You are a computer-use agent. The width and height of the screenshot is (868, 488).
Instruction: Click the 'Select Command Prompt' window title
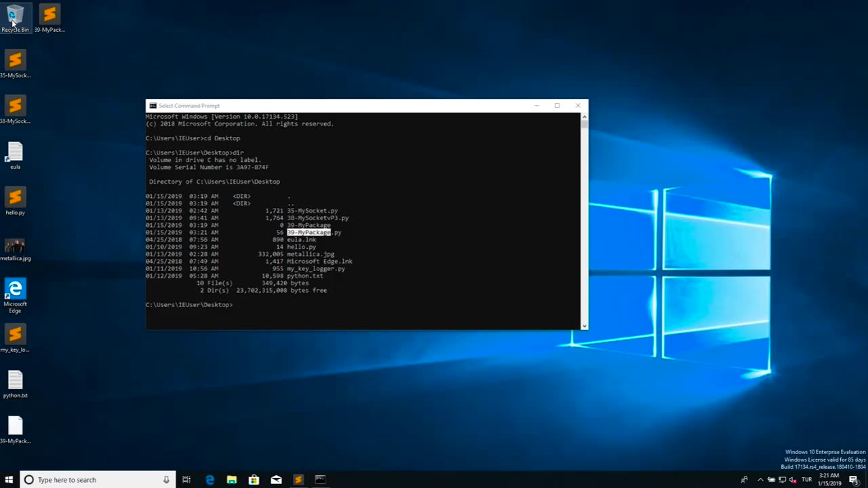click(189, 106)
